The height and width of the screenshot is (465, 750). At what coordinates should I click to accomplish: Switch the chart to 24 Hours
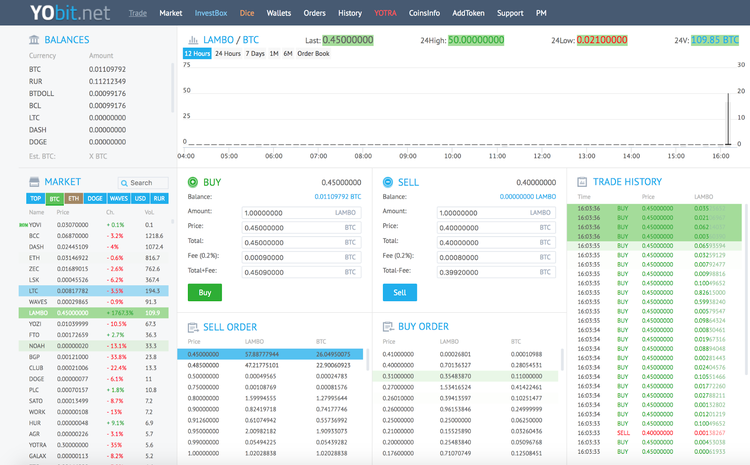coord(227,53)
